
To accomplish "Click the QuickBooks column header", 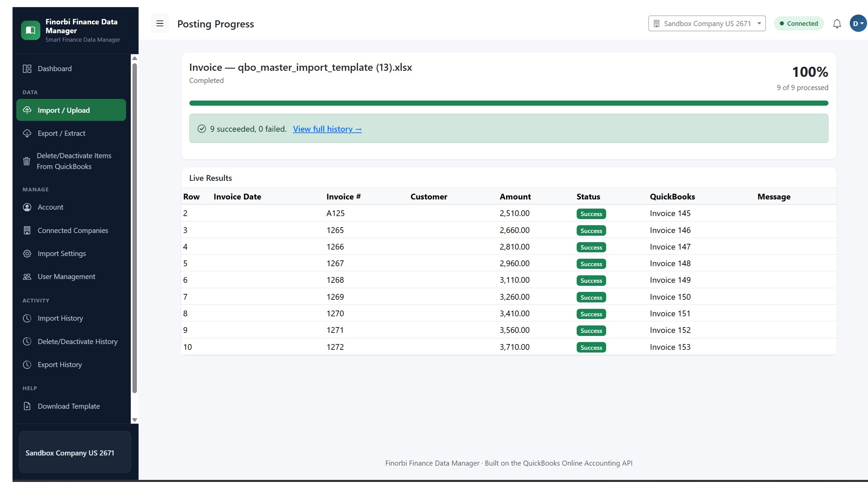I will [672, 197].
